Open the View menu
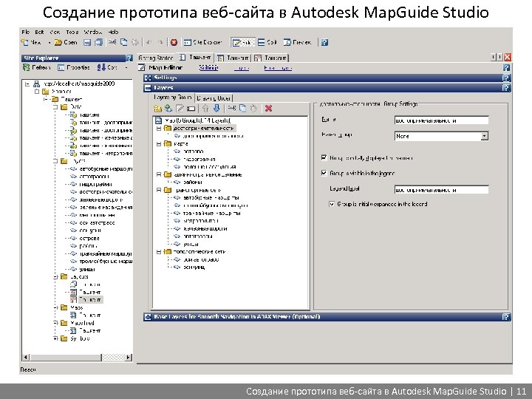532x399 pixels. [55, 32]
